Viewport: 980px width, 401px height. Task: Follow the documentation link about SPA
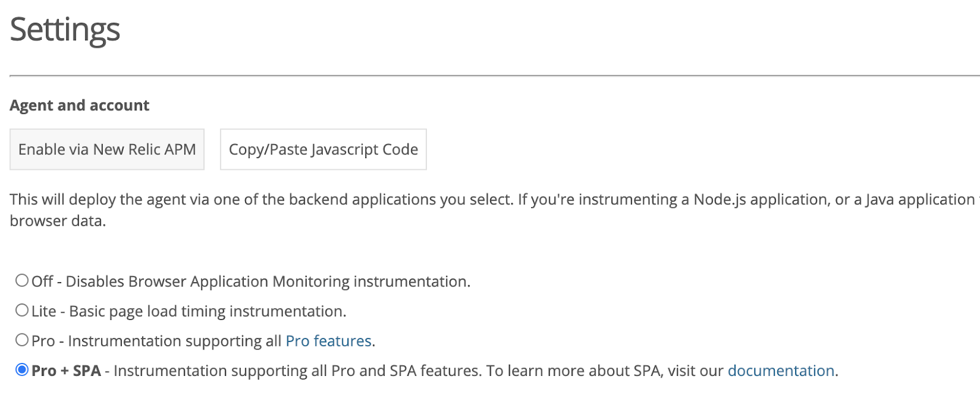coord(781,371)
